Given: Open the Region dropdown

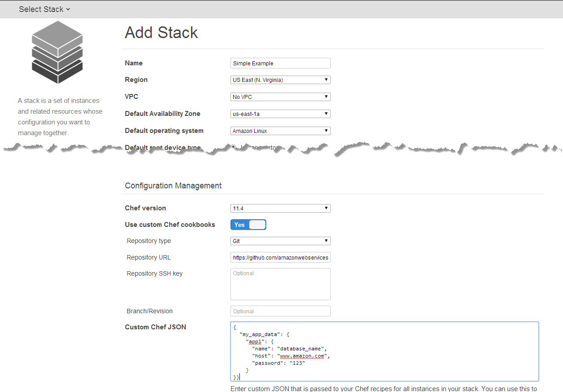Looking at the screenshot, I should (280, 80).
